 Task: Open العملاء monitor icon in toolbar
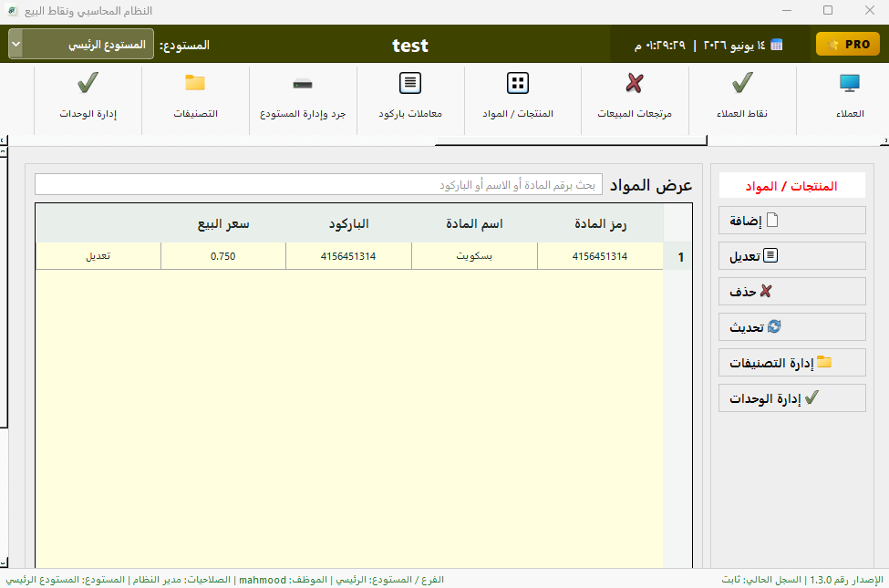click(849, 83)
